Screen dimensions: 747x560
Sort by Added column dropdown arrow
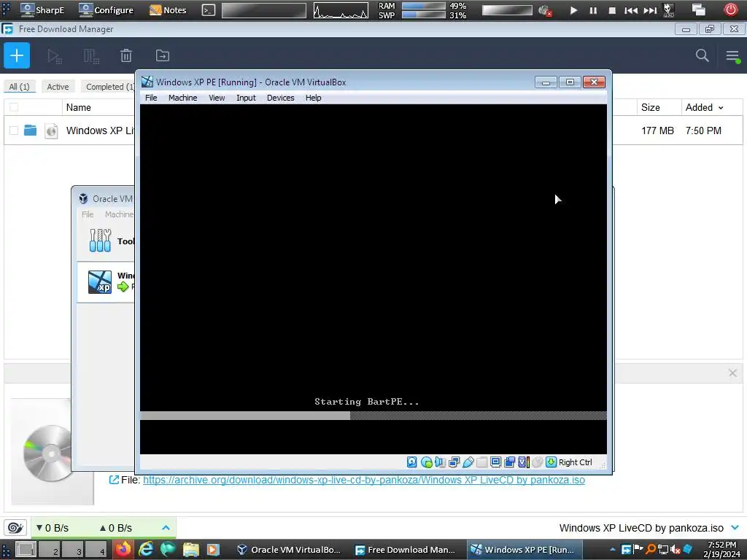point(721,108)
